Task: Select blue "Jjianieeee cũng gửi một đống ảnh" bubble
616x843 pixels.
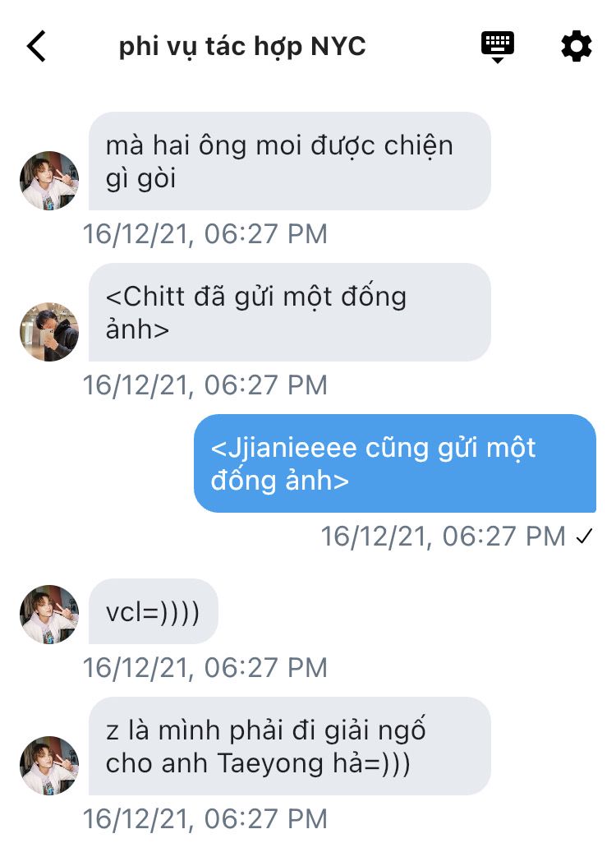Action: pos(395,463)
